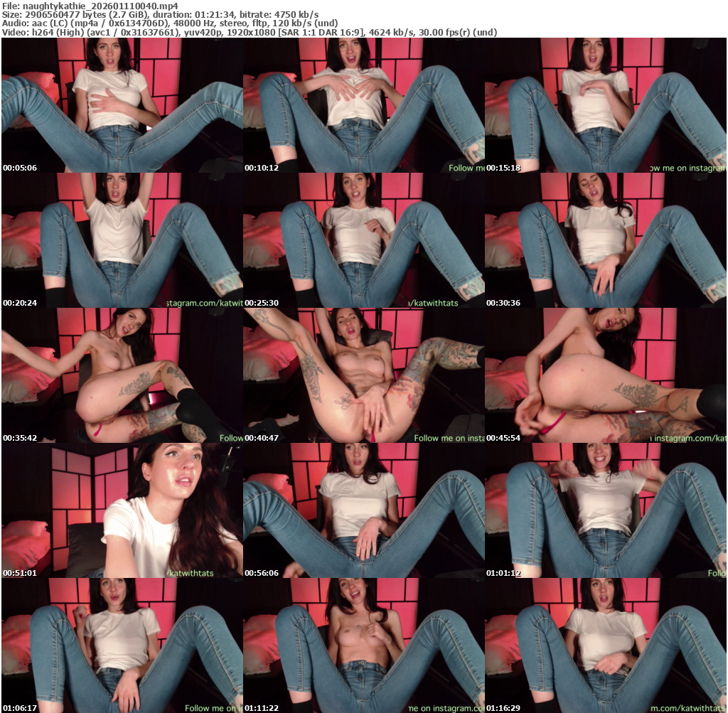Image resolution: width=728 pixels, height=713 pixels.
Task: Select the thumbnail at 01:01:12
Action: pyautogui.click(x=605, y=510)
